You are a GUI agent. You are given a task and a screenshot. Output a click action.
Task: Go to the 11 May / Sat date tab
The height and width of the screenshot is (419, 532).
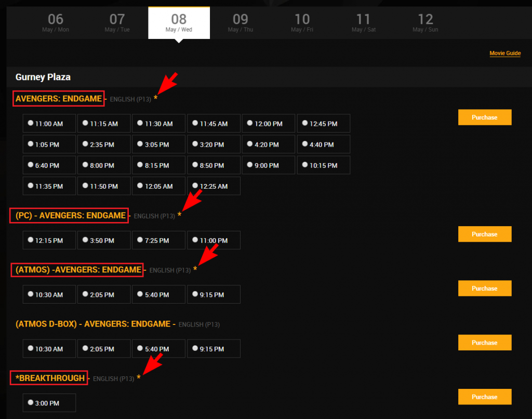click(x=364, y=23)
